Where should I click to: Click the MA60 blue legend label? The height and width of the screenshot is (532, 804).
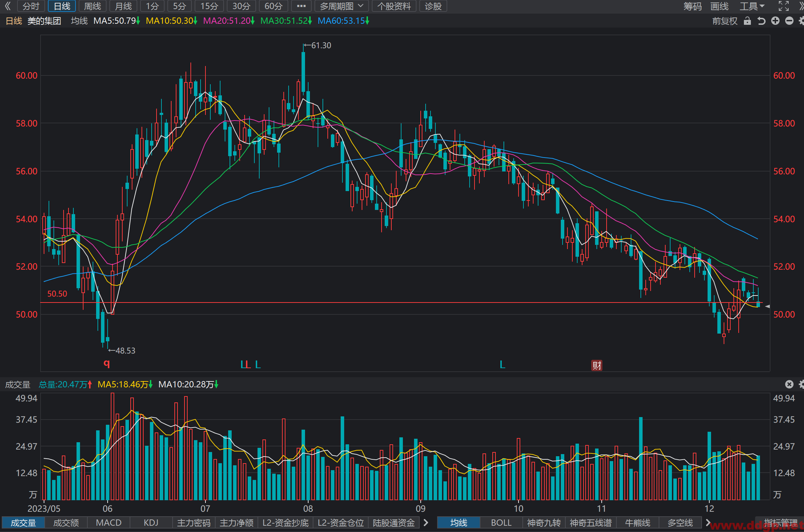click(x=343, y=21)
